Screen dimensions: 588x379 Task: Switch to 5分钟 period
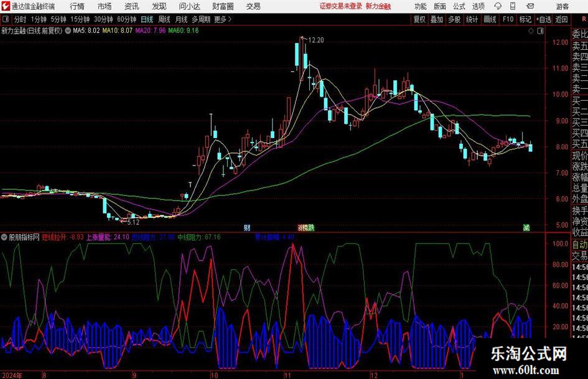(58, 19)
